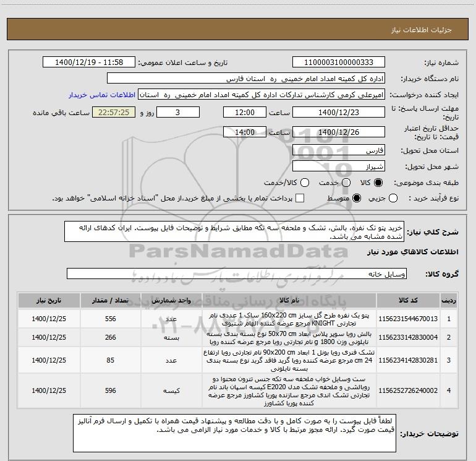Click the remaining time countdown 22:57:25
This screenshot has height=461, width=476.
click(114, 113)
